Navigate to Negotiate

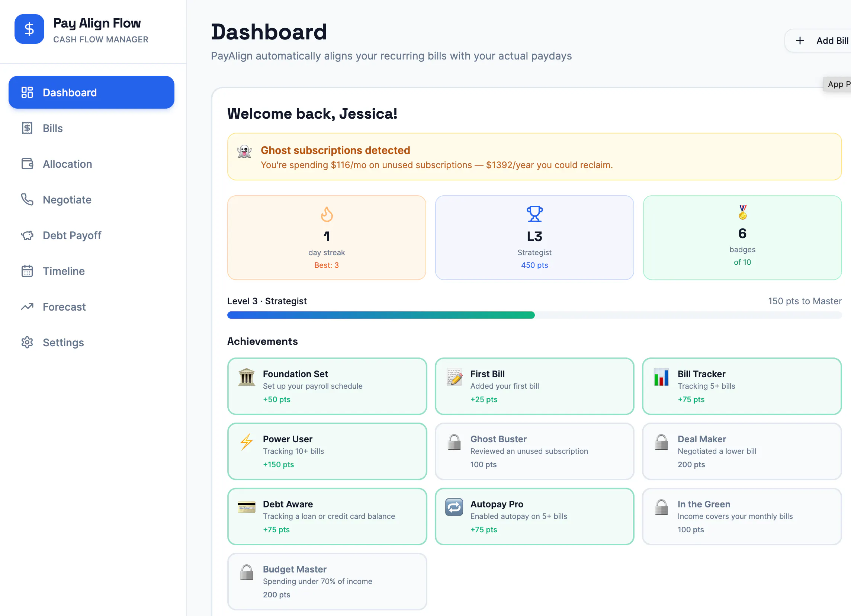(91, 200)
